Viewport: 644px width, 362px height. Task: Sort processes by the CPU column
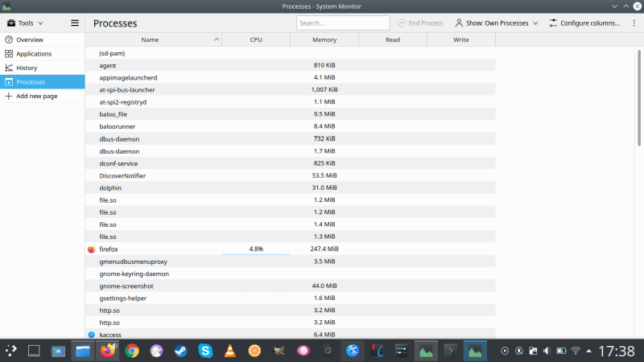point(256,39)
